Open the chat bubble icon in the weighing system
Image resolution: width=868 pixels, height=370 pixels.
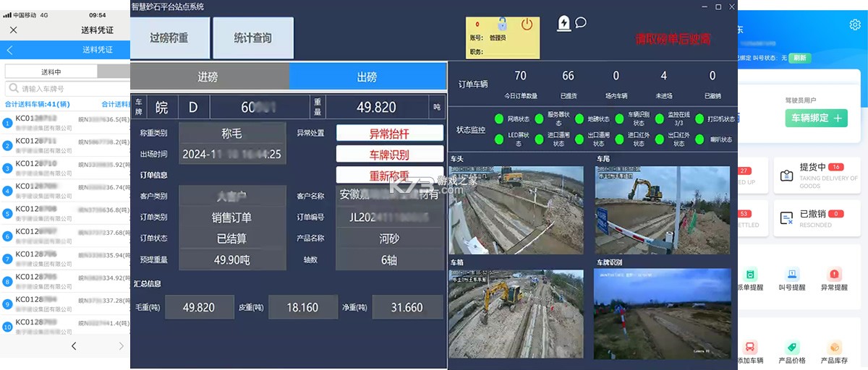coord(580,23)
